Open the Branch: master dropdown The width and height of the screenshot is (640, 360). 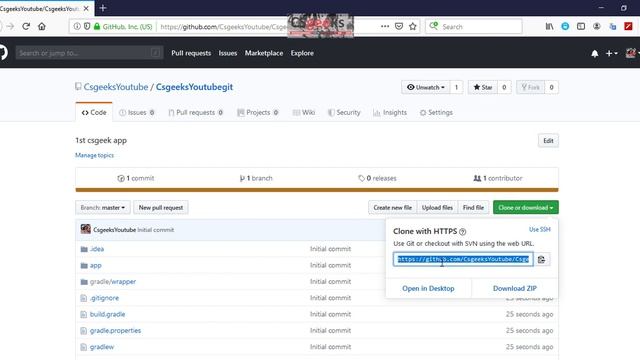click(103, 208)
